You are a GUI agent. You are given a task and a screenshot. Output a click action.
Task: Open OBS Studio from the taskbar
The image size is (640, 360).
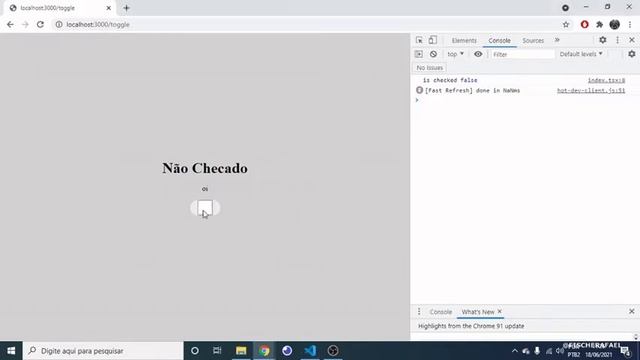point(333,351)
